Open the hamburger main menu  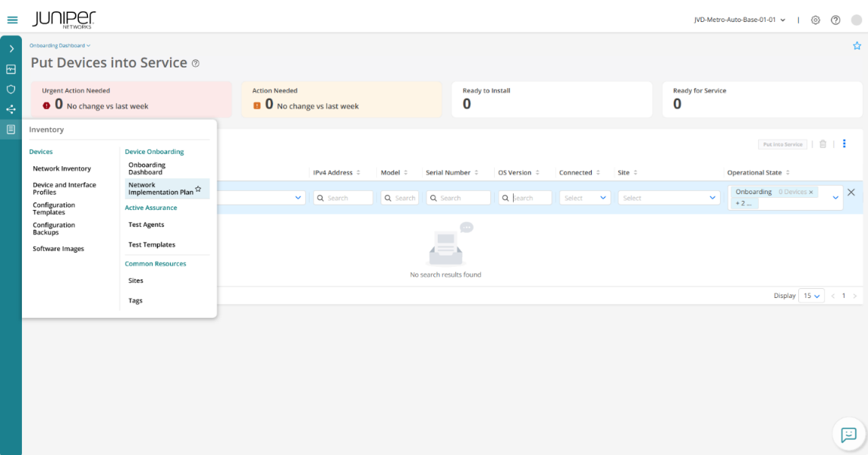tap(12, 20)
